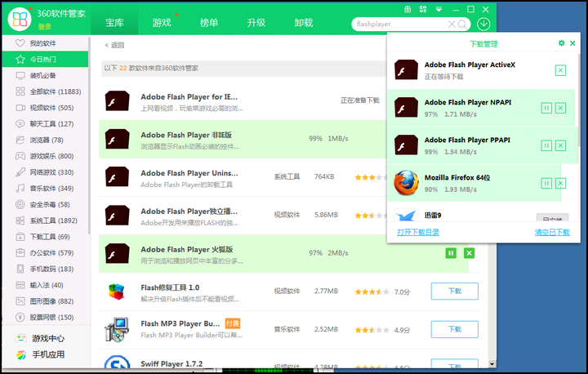Clear the flashplayer search text
Viewport: 588px width, 374px height.
click(x=452, y=24)
